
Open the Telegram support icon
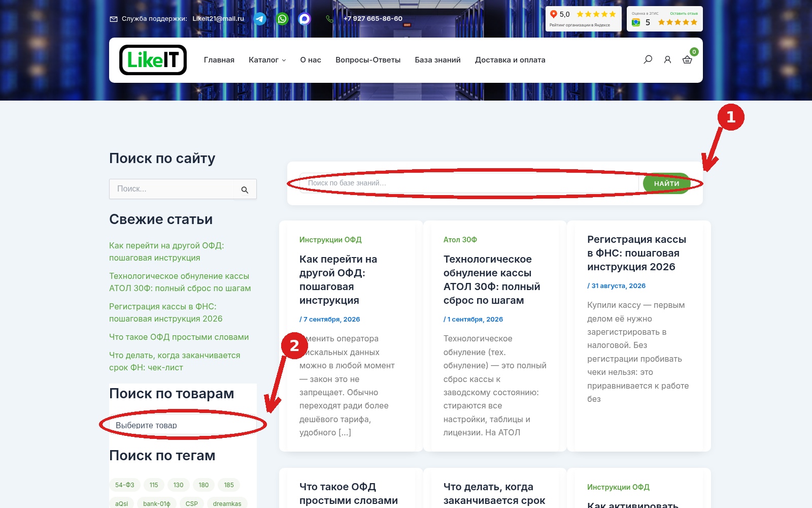click(x=260, y=19)
